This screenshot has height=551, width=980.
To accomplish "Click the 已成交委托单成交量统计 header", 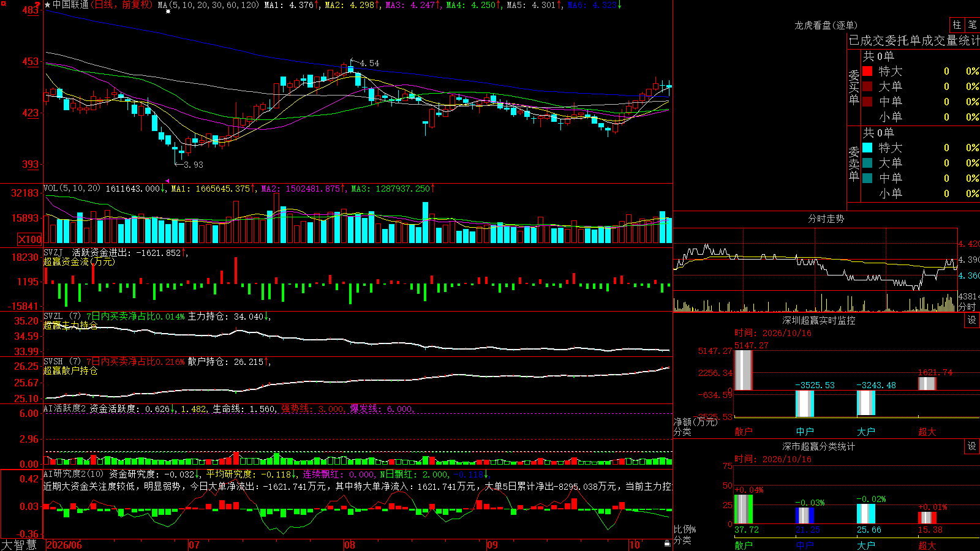I will [914, 40].
